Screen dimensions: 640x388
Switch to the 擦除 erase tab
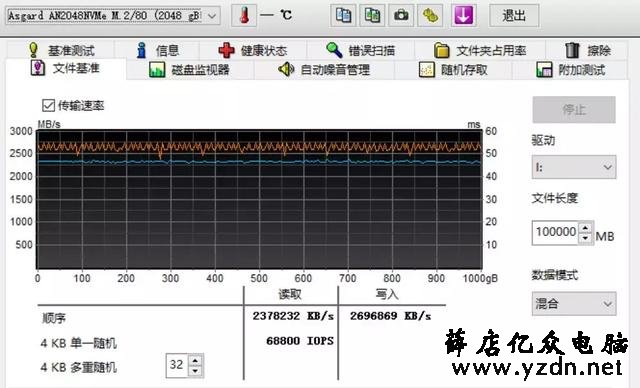click(x=588, y=50)
